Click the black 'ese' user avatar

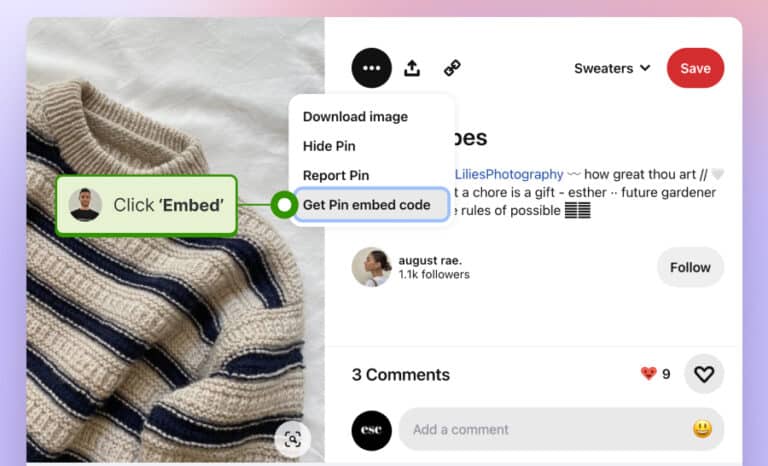pyautogui.click(x=371, y=430)
